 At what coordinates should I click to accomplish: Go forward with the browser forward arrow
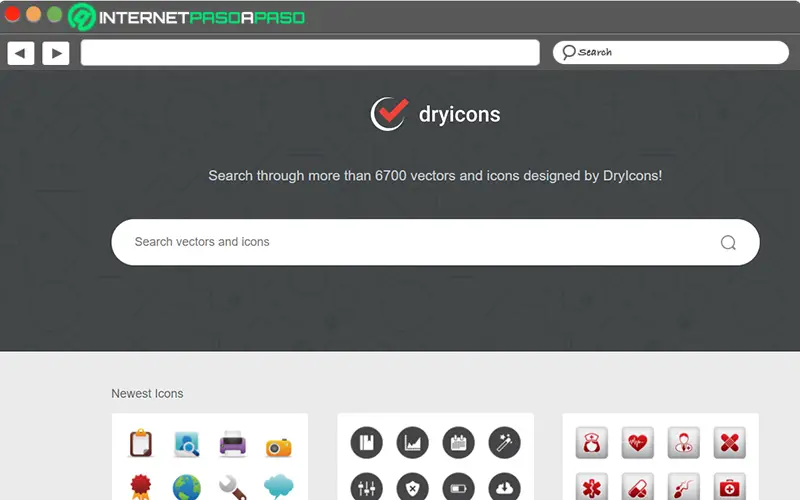(x=56, y=53)
